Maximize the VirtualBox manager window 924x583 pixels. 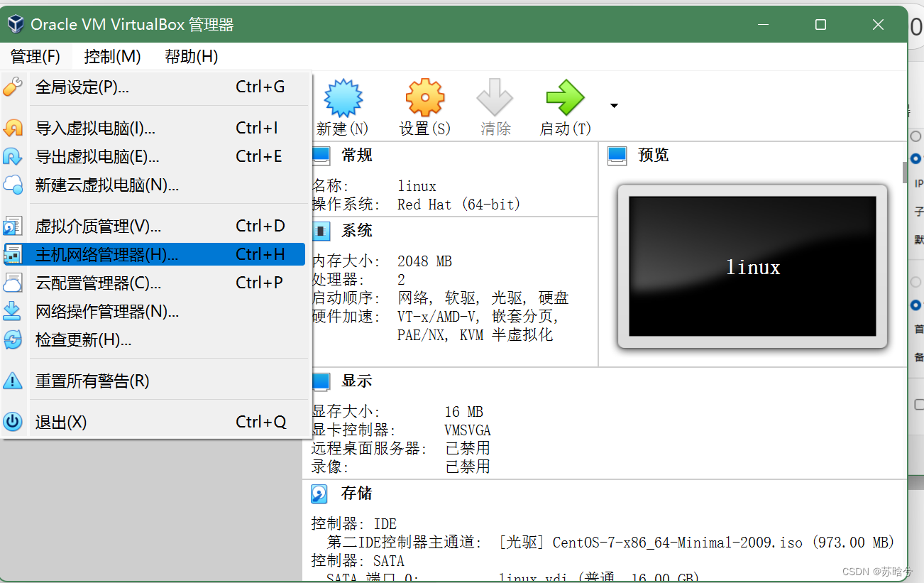[x=821, y=25]
